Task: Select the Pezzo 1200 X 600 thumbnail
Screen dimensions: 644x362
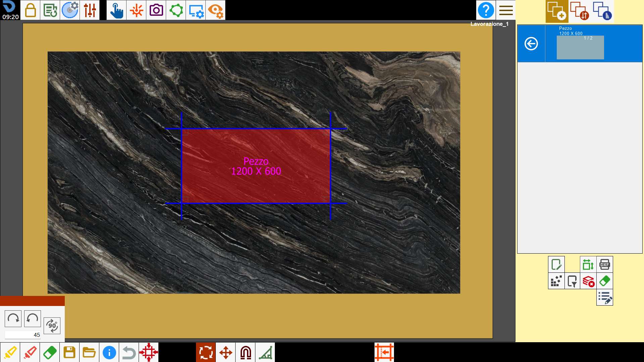Action: 580,47
